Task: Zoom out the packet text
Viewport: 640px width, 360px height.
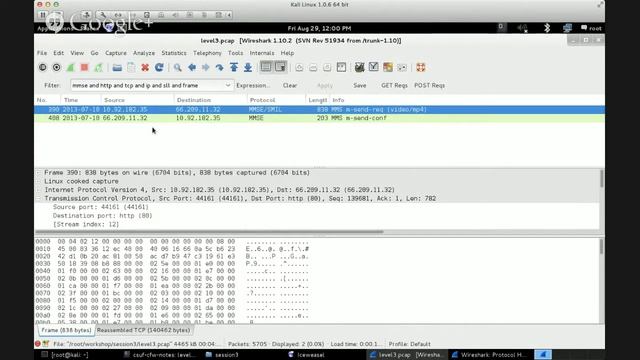Action: pos(313,67)
